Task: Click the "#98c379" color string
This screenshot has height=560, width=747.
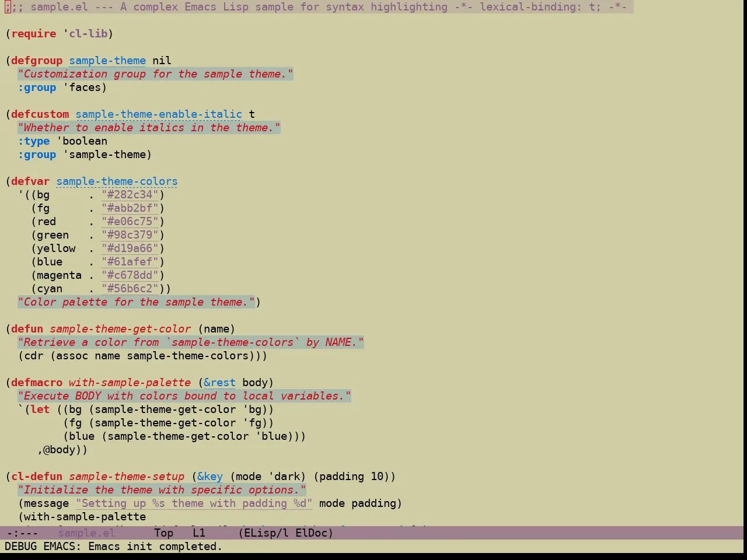Action: (130, 235)
